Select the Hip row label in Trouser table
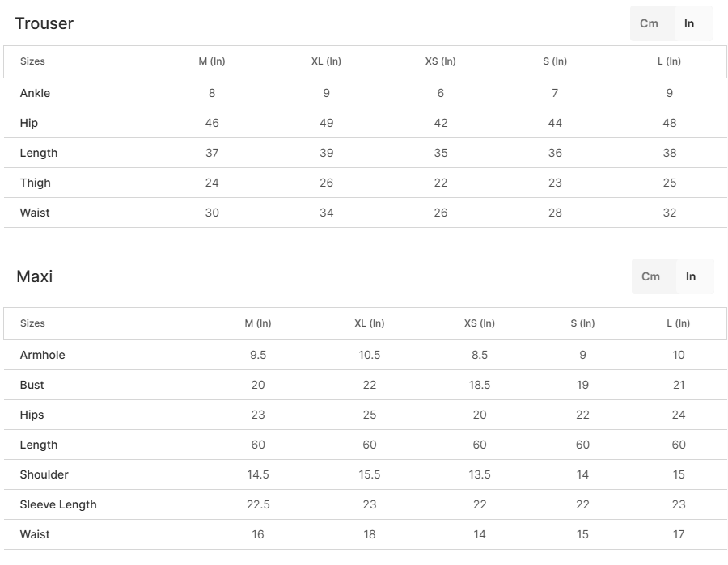The width and height of the screenshot is (728, 565). click(x=29, y=123)
